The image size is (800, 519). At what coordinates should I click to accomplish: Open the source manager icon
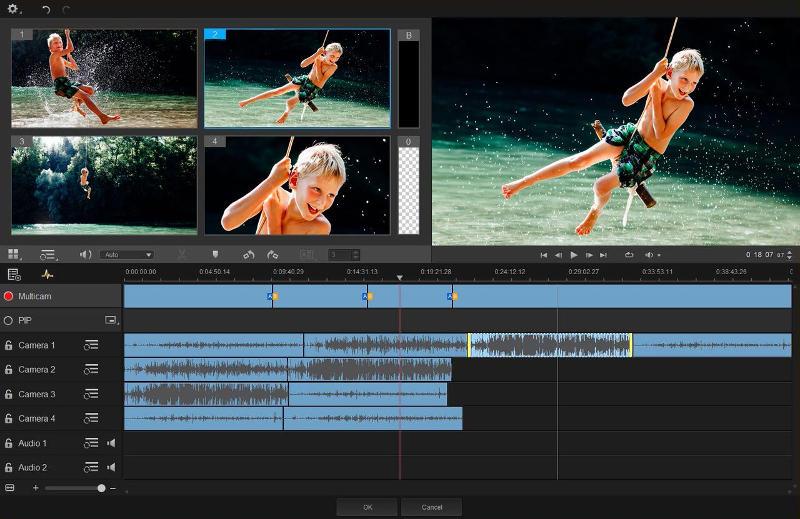tap(14, 275)
